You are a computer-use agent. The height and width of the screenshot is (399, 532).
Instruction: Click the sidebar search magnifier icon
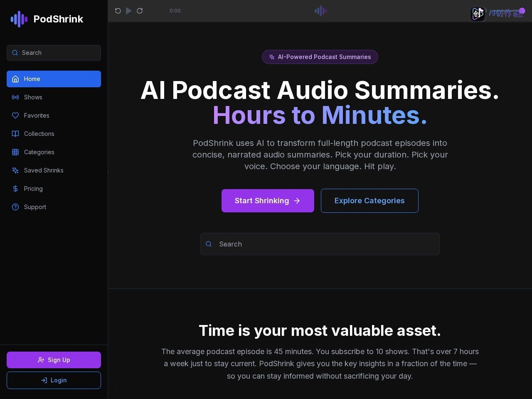click(x=15, y=53)
